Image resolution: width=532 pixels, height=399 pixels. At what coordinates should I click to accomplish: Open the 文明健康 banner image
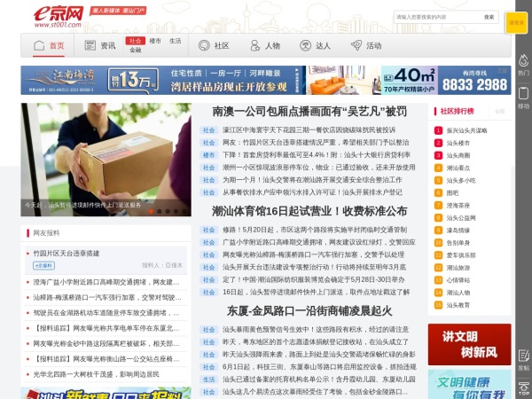[x=470, y=385]
